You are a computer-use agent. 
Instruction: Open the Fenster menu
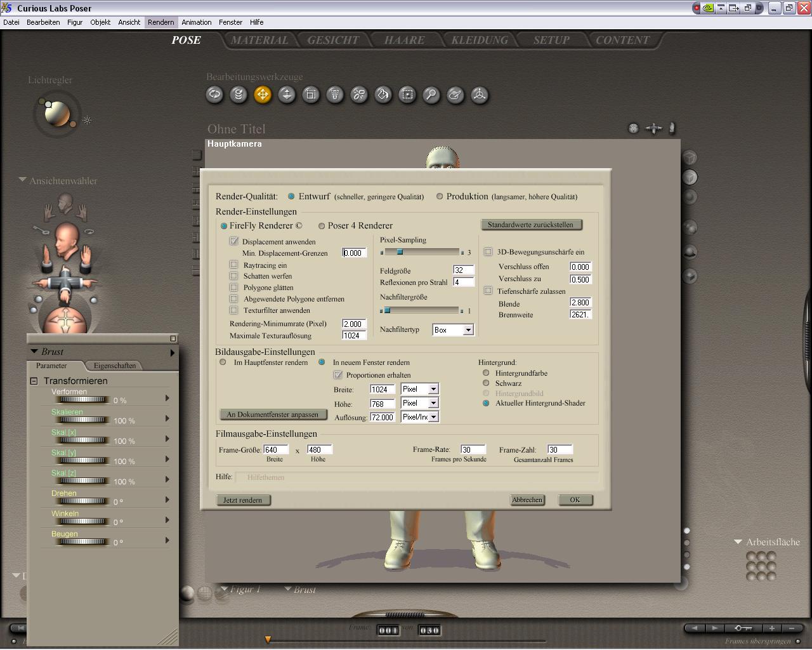click(x=231, y=22)
